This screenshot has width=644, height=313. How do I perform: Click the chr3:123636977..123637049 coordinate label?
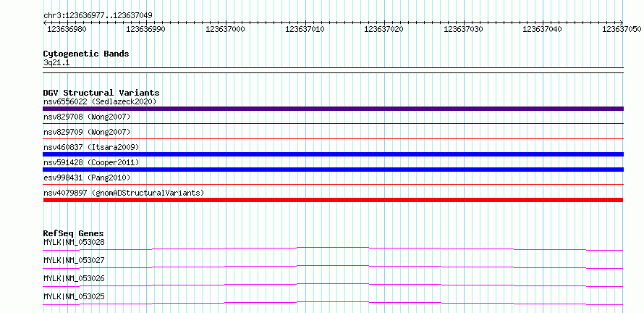(x=98, y=15)
